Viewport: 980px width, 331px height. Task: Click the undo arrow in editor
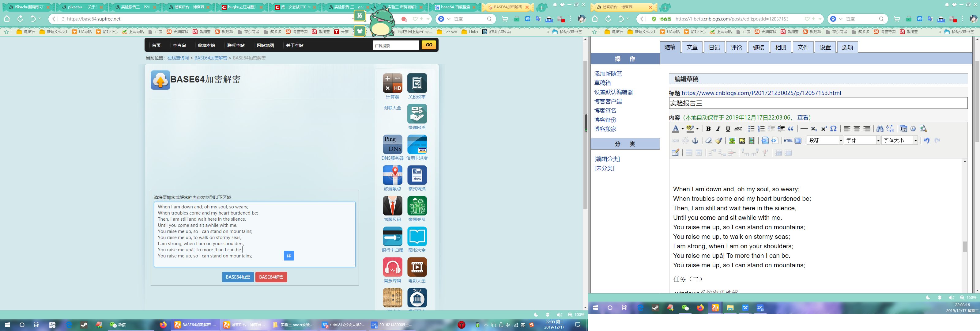click(x=927, y=141)
